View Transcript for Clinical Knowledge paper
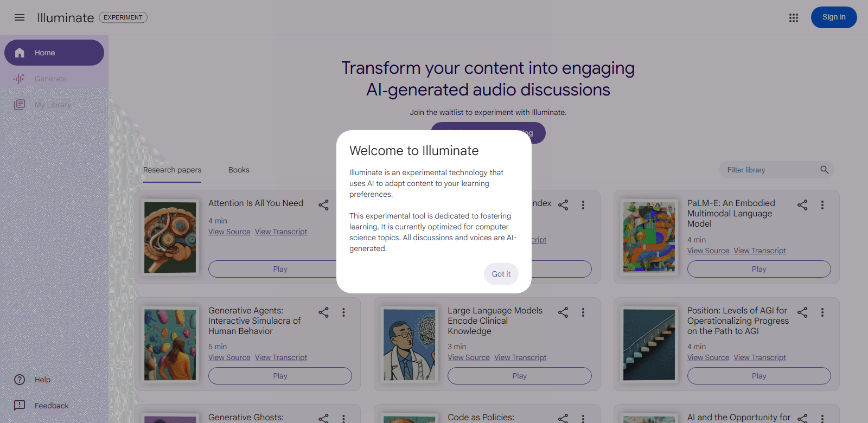This screenshot has width=868, height=423. coord(520,357)
